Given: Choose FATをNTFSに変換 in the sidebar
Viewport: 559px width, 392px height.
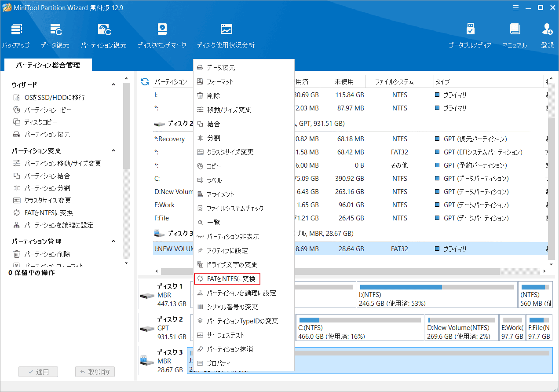Looking at the screenshot, I should click(x=43, y=212).
